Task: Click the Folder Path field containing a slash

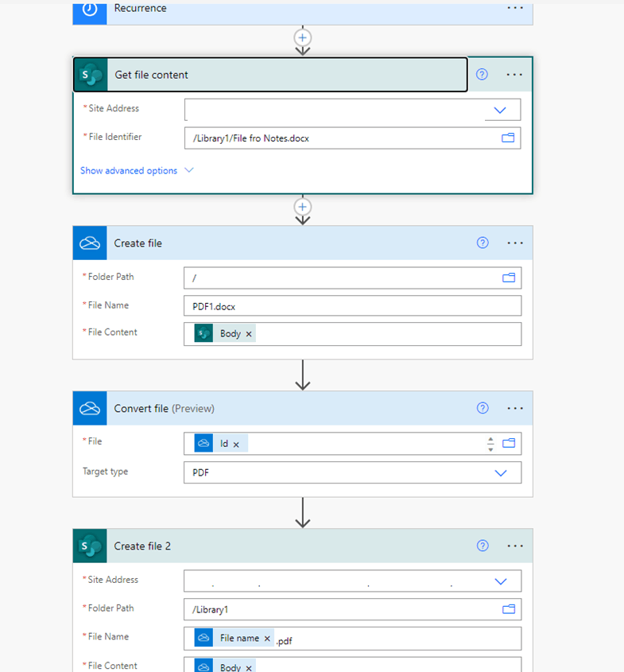Action: point(352,278)
